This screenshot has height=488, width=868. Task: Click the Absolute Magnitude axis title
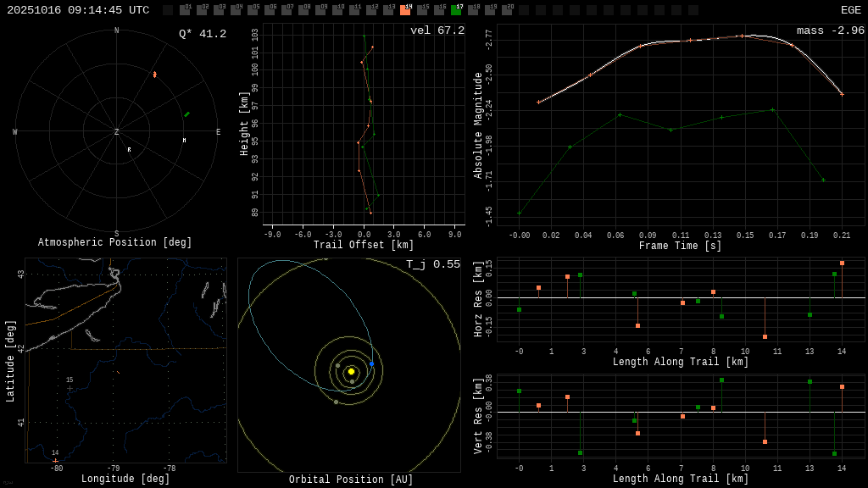[x=478, y=125]
